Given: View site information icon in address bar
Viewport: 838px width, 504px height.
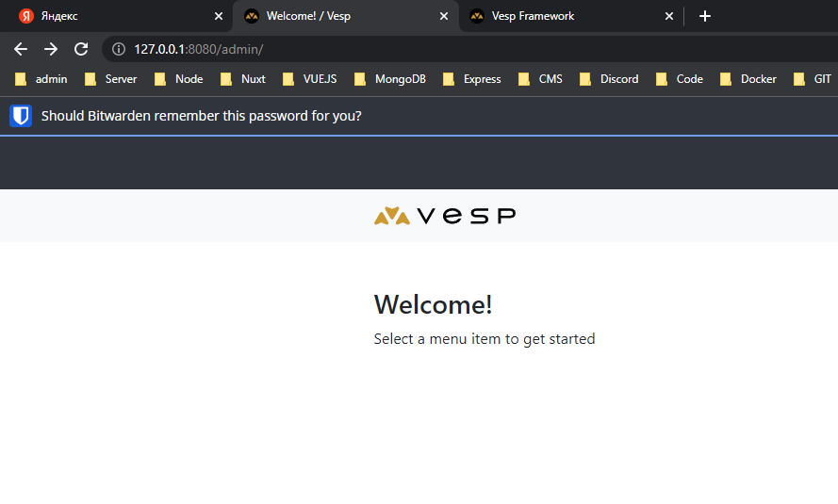Looking at the screenshot, I should (119, 49).
